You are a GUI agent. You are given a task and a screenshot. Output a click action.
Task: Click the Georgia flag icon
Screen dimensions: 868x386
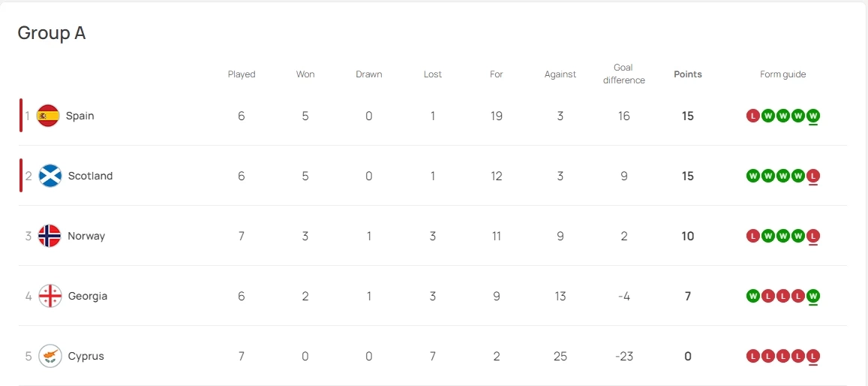coord(50,296)
